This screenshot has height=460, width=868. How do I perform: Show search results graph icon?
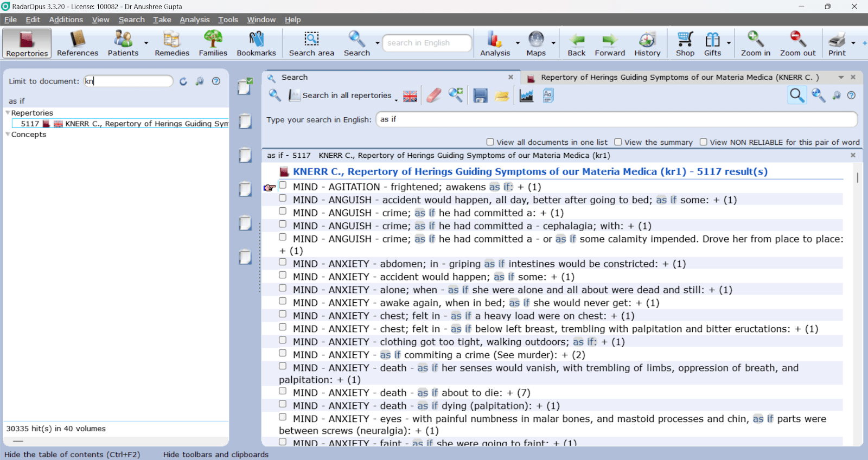526,95
